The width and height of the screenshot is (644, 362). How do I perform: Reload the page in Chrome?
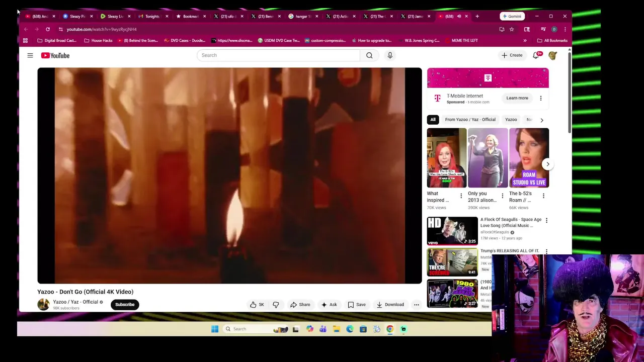48,29
